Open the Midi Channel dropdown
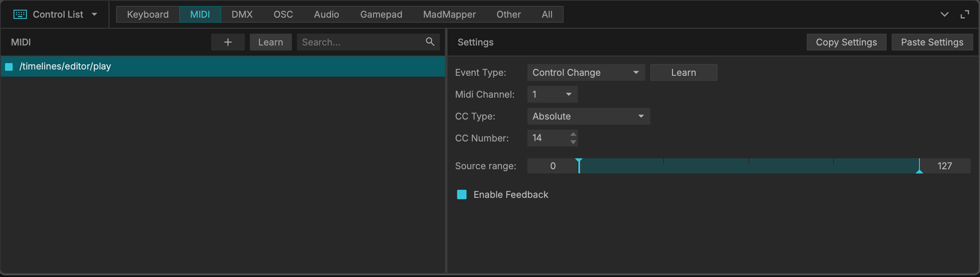Image resolution: width=980 pixels, height=277 pixels. point(552,94)
